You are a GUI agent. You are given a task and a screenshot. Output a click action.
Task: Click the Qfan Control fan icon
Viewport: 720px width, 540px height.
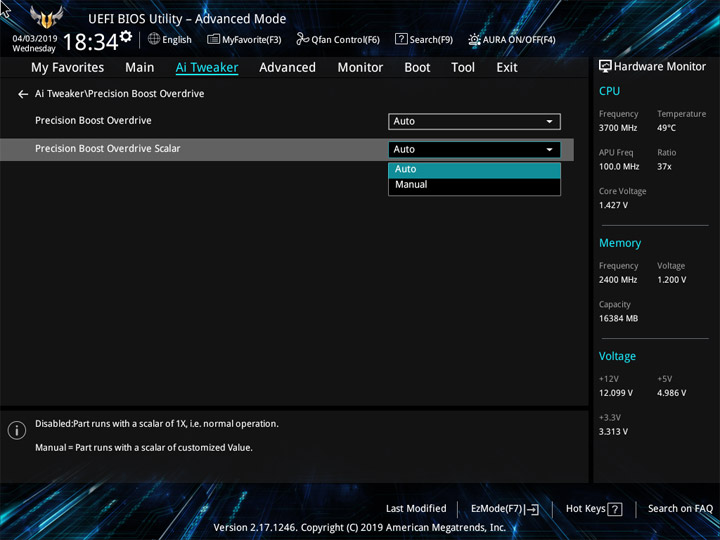pyautogui.click(x=302, y=39)
